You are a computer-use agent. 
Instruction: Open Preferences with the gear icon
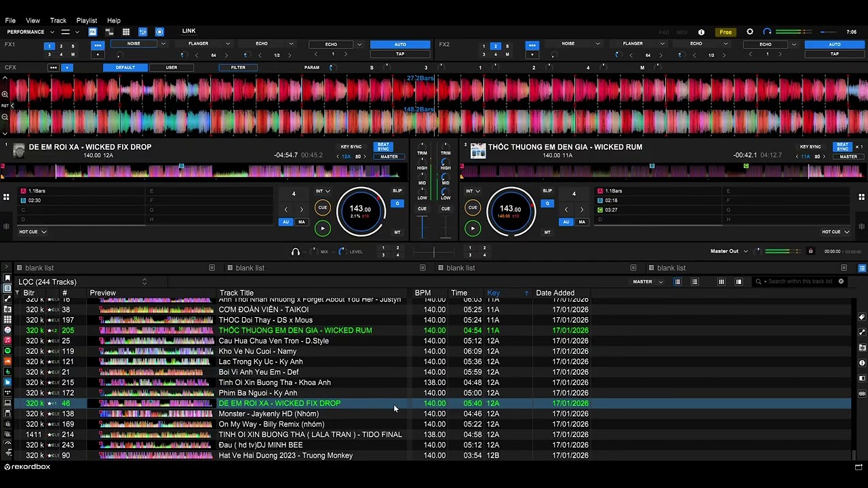pyautogui.click(x=750, y=32)
